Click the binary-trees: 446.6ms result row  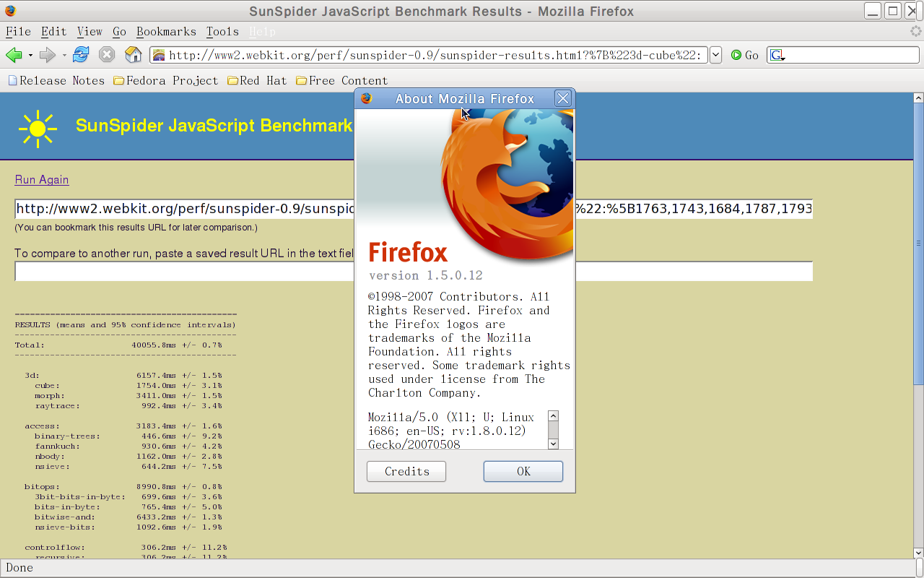point(128,436)
